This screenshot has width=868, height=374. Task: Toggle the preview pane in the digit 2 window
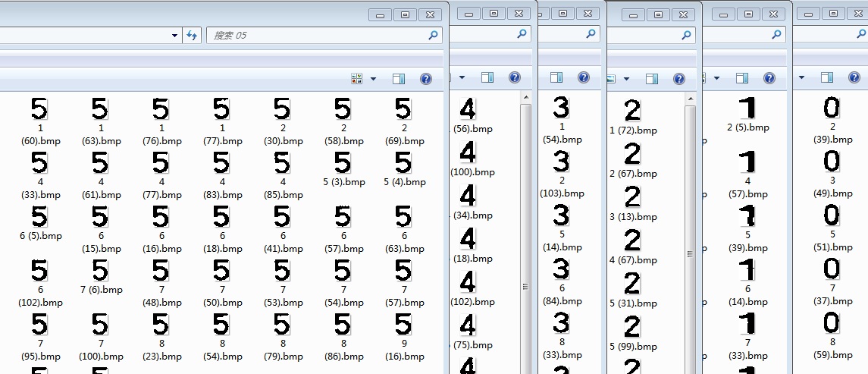[652, 79]
